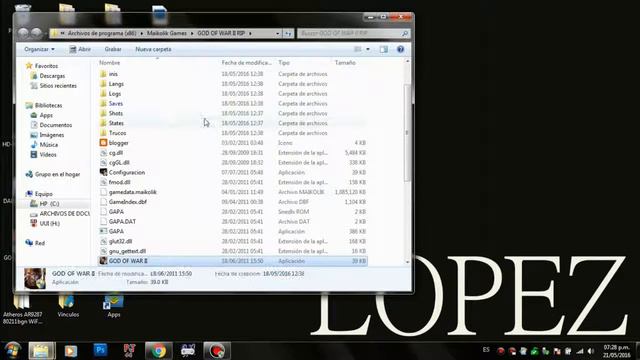Screen dimensions: 640x360
Task: Select Vídeos library
Action: (48, 155)
